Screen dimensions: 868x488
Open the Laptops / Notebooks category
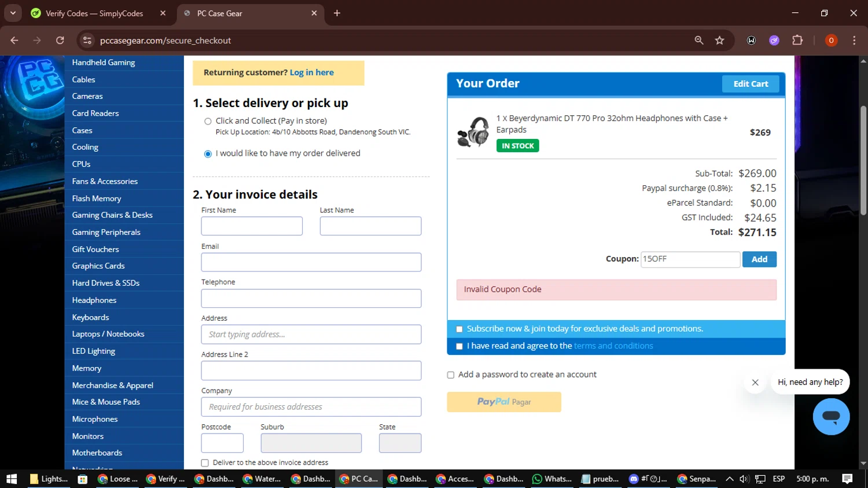[x=108, y=334]
